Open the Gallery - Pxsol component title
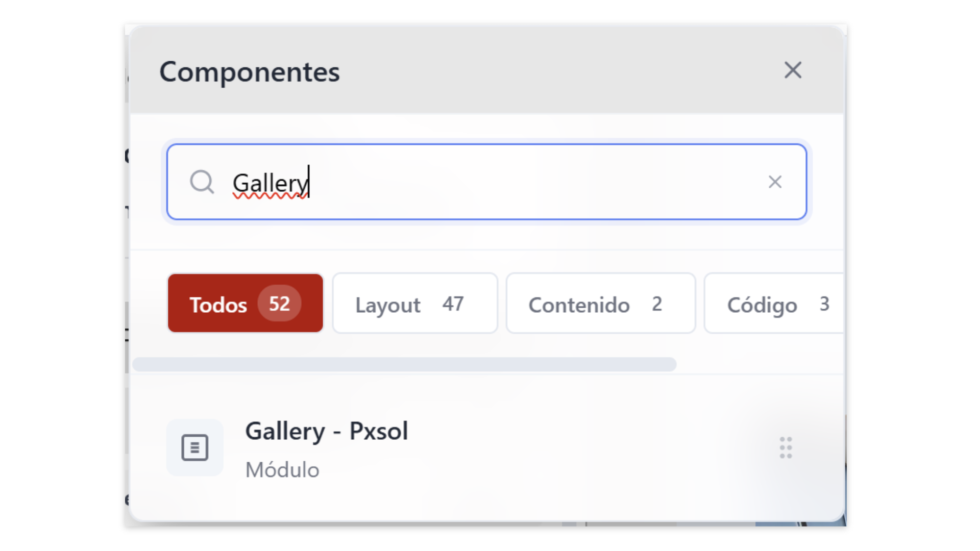 [x=326, y=431]
